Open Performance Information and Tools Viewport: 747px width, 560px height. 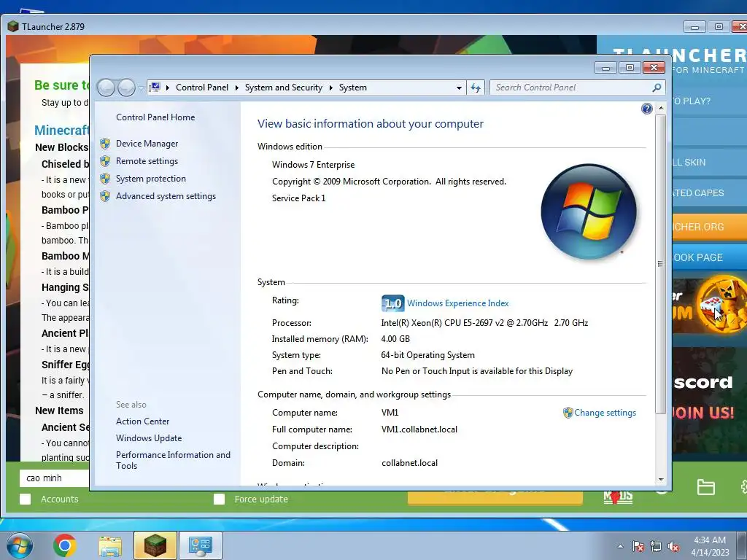pyautogui.click(x=173, y=461)
